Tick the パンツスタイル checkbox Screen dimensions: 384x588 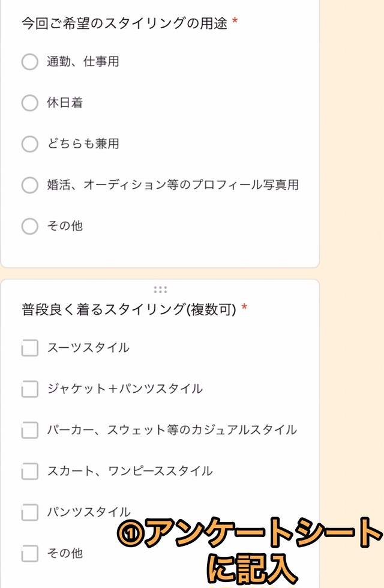(x=29, y=512)
